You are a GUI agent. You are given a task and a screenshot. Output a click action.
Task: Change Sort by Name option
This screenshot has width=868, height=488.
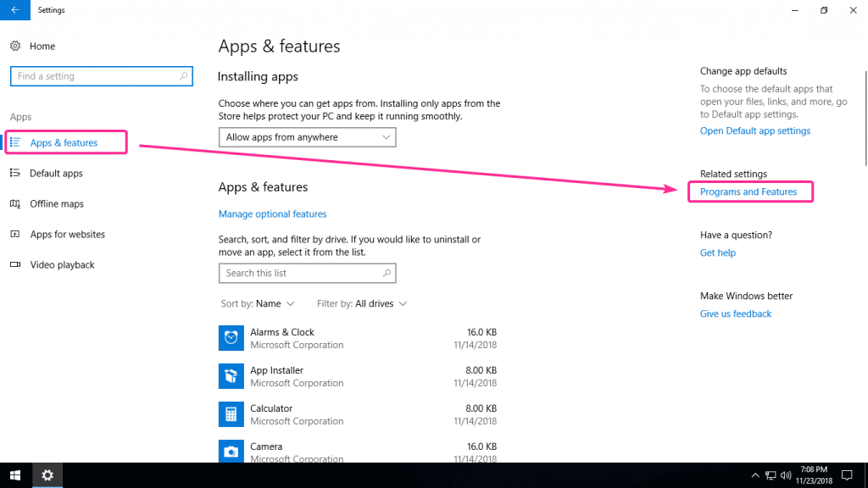pos(257,302)
